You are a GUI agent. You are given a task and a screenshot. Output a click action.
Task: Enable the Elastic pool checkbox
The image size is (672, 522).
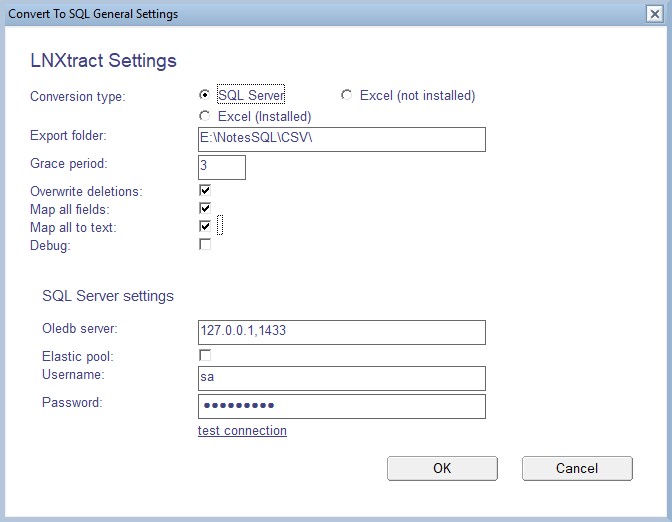pos(205,355)
